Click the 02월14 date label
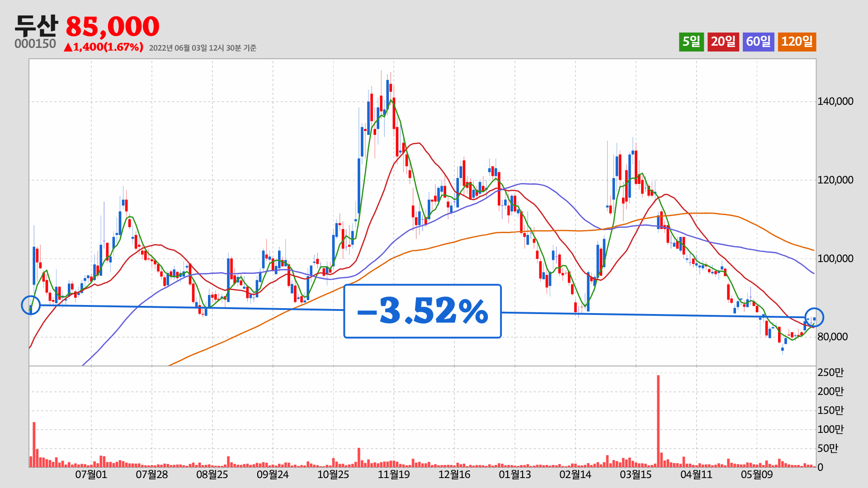The width and height of the screenshot is (868, 488). click(575, 474)
